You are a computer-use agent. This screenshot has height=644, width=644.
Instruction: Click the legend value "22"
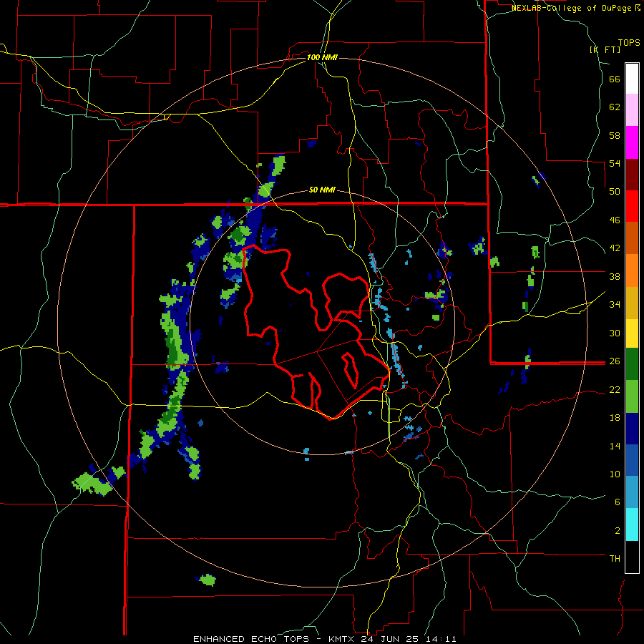615,389
